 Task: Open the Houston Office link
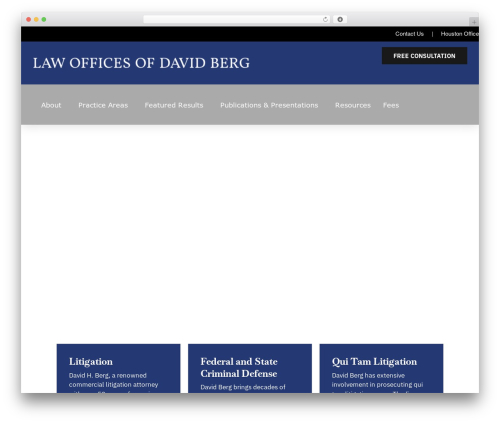[460, 34]
